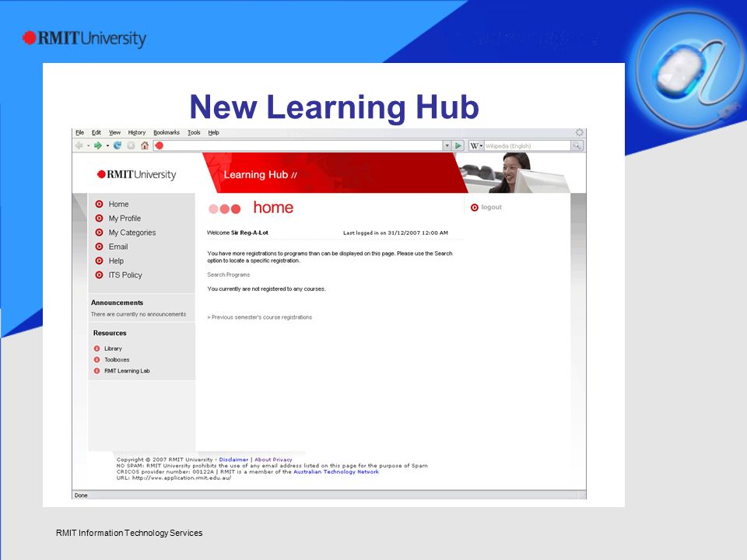
Task: Click the RMIT University logo in page header
Action: (136, 175)
